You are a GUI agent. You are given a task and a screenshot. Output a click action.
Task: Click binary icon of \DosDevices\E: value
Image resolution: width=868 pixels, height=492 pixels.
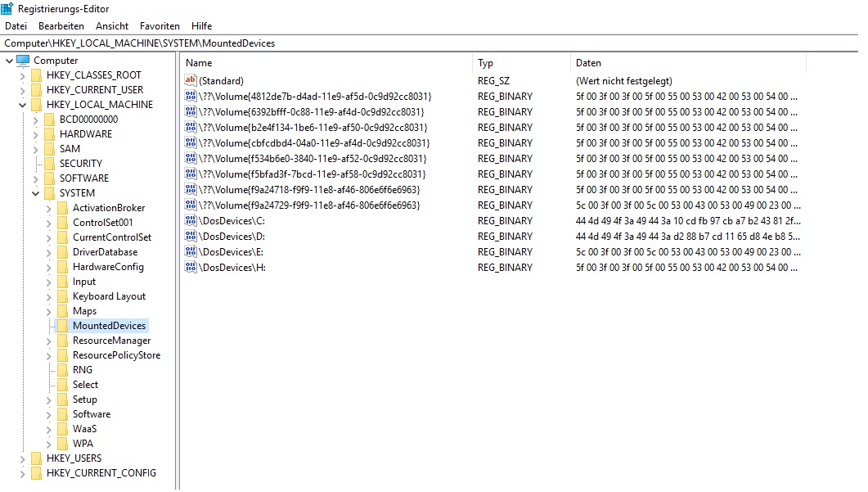click(x=191, y=251)
